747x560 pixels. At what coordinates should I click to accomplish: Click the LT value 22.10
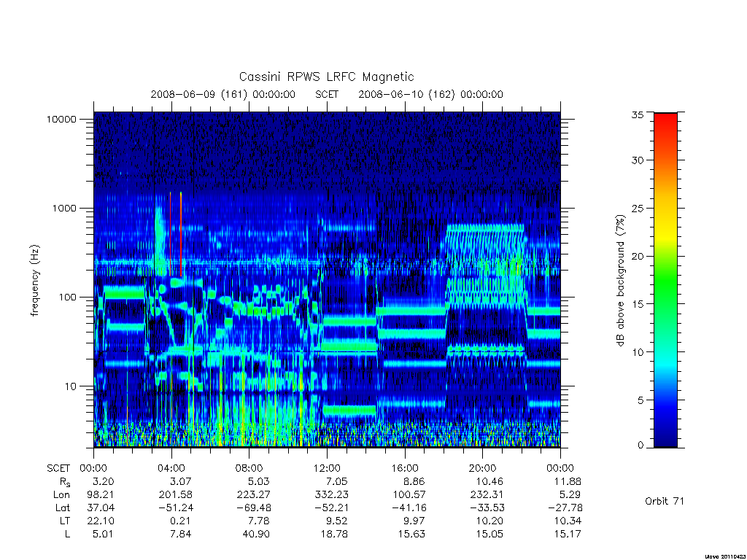click(101, 521)
